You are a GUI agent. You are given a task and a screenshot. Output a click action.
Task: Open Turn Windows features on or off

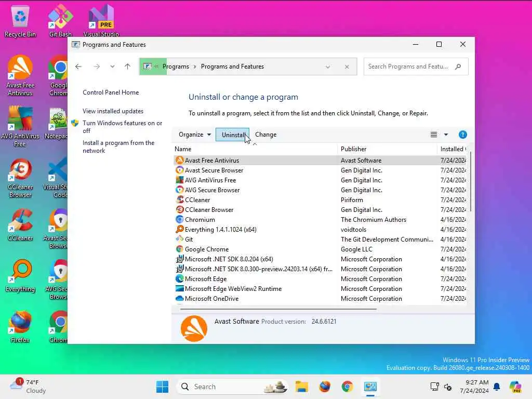(122, 127)
